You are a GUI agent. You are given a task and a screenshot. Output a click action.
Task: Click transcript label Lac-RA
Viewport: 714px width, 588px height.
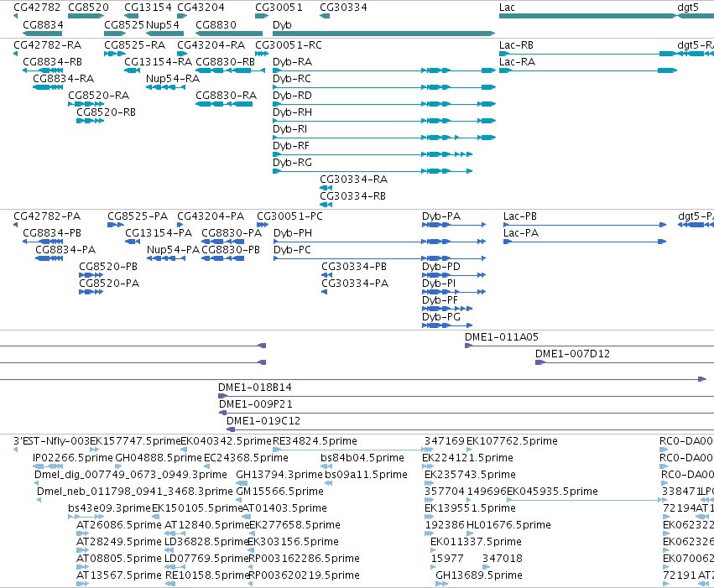517,62
